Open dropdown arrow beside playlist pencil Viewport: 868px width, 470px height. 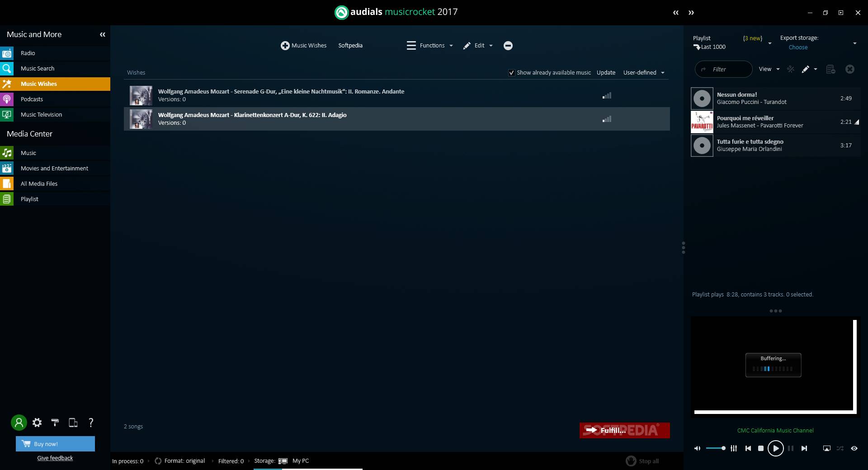click(x=816, y=69)
